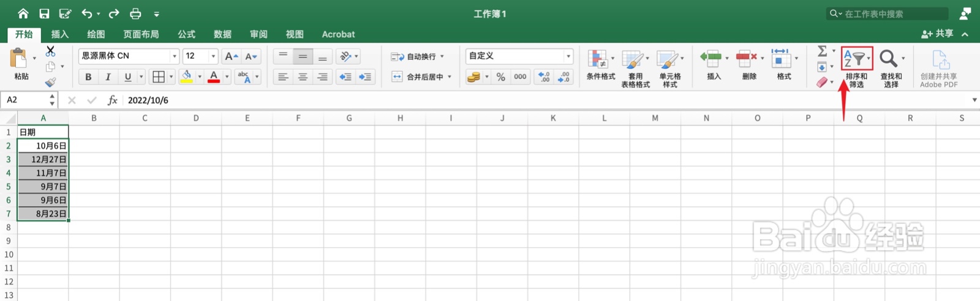Expand the merge and center (合并后居中) arrow
The height and width of the screenshot is (301, 980).
450,76
